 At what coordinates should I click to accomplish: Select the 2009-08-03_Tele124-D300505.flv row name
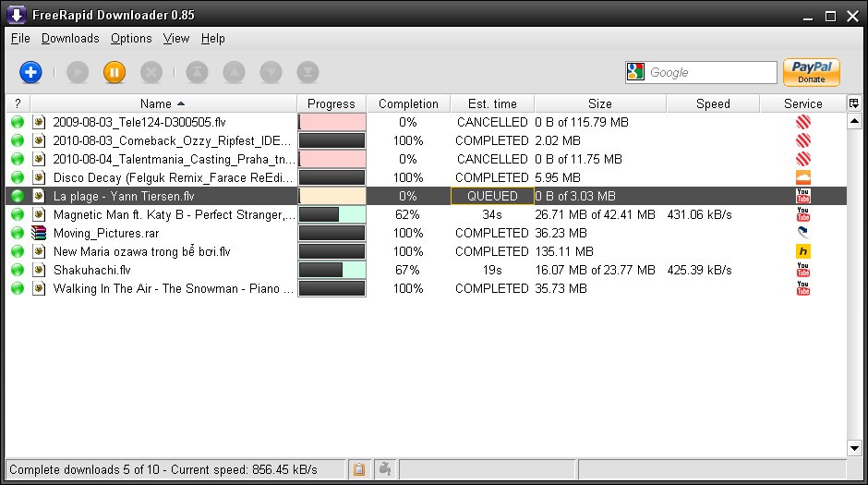[139, 122]
